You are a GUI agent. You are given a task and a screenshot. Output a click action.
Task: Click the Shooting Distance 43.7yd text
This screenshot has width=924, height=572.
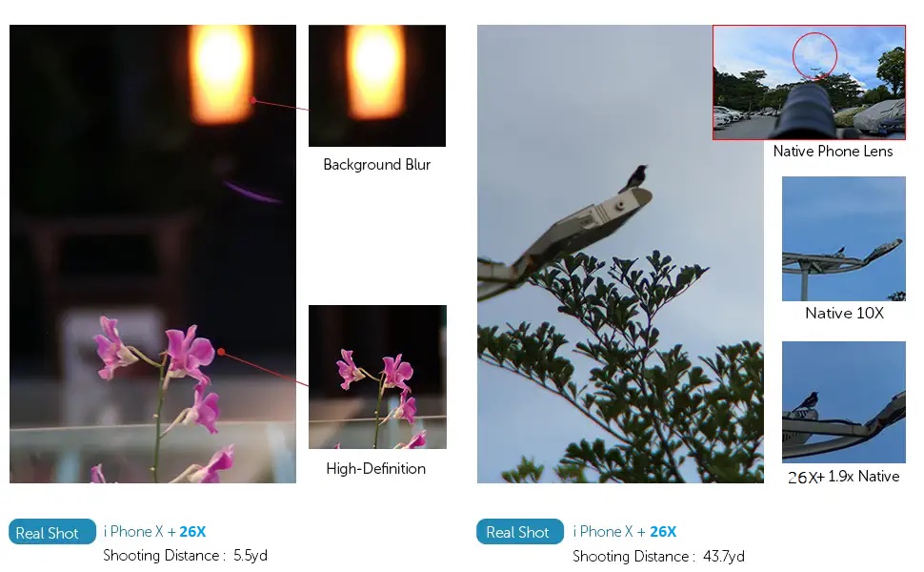coord(658,556)
